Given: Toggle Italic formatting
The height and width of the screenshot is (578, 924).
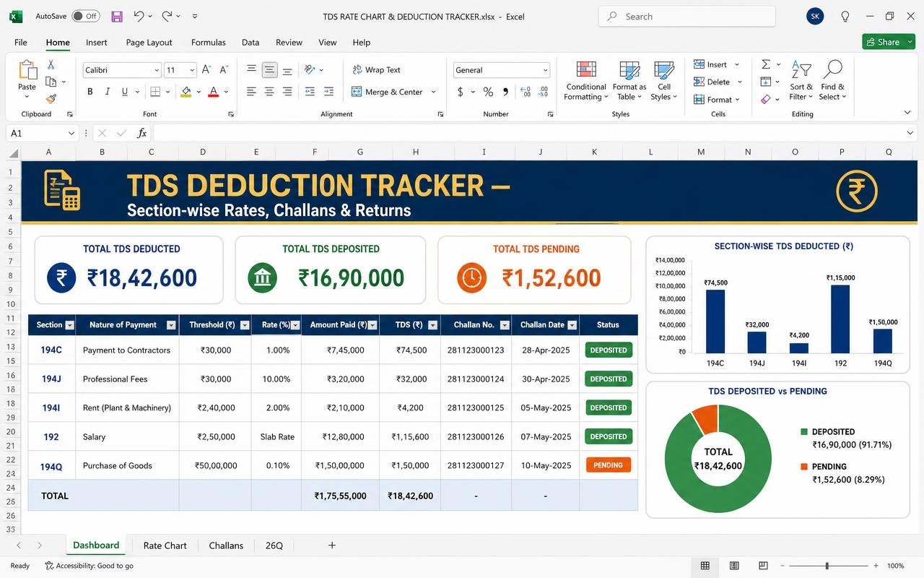Looking at the screenshot, I should point(108,92).
